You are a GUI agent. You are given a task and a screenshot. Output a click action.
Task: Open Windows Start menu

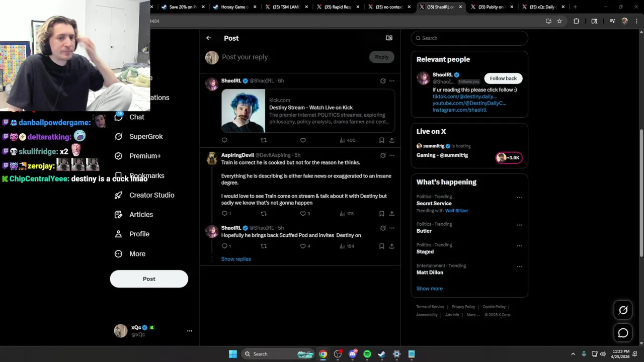click(233, 354)
